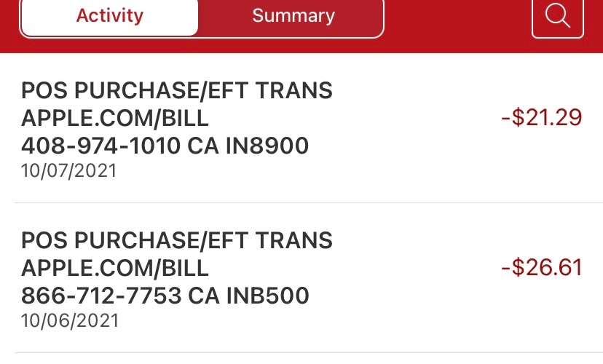The width and height of the screenshot is (603, 364).
Task: Tap APPLE.COM/BILL in the first transaction
Action: [115, 119]
